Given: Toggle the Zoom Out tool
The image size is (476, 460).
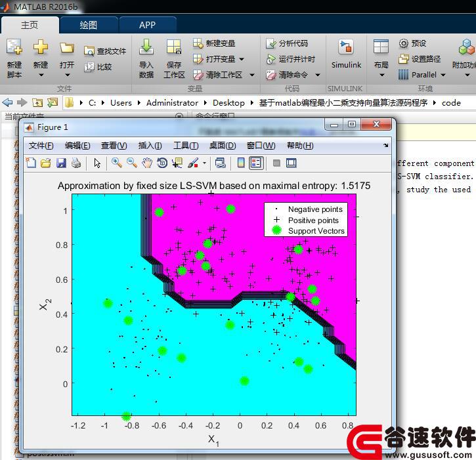Looking at the screenshot, I should (132, 163).
